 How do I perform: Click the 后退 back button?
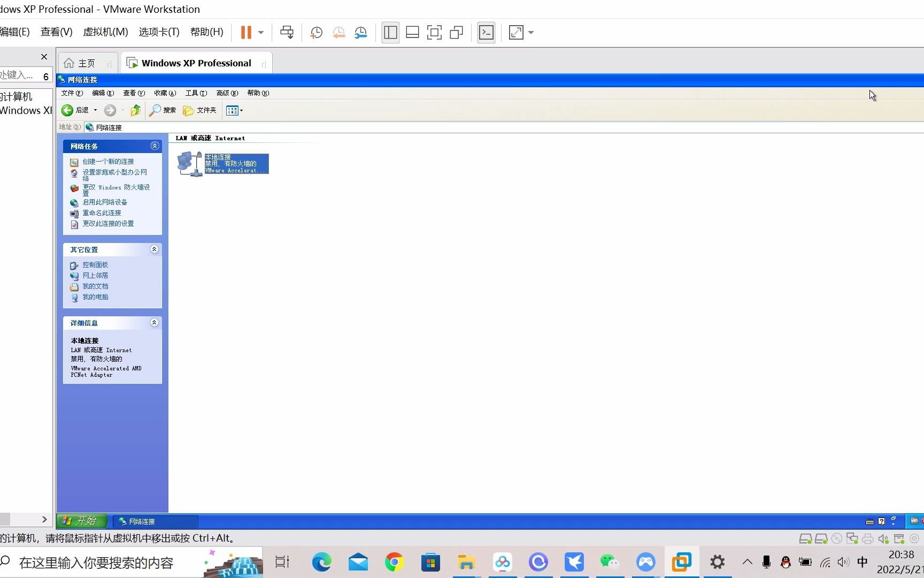75,110
